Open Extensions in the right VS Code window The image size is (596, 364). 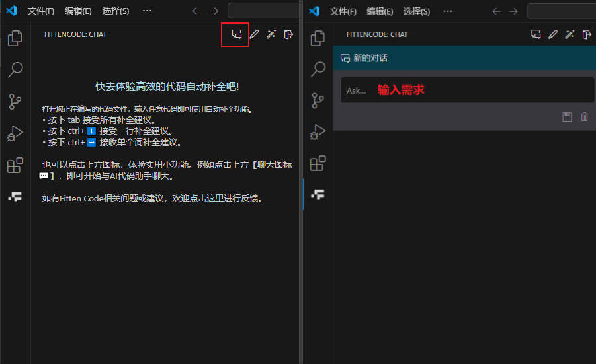318,163
